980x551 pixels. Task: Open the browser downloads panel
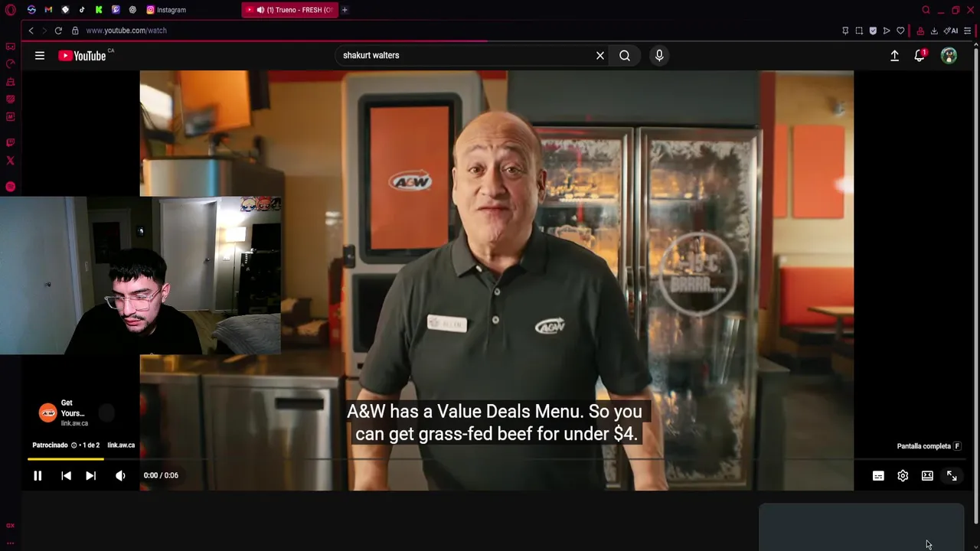click(x=934, y=31)
